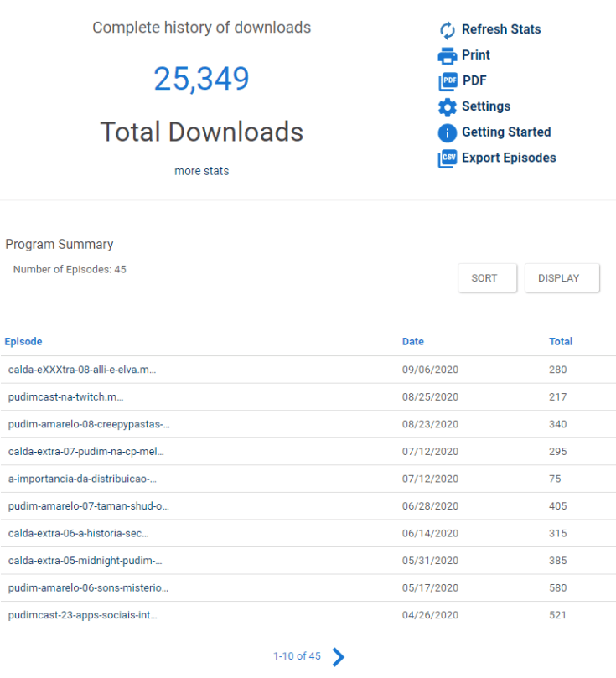Click the PDF file icon
The image size is (616, 678).
pyautogui.click(x=448, y=81)
